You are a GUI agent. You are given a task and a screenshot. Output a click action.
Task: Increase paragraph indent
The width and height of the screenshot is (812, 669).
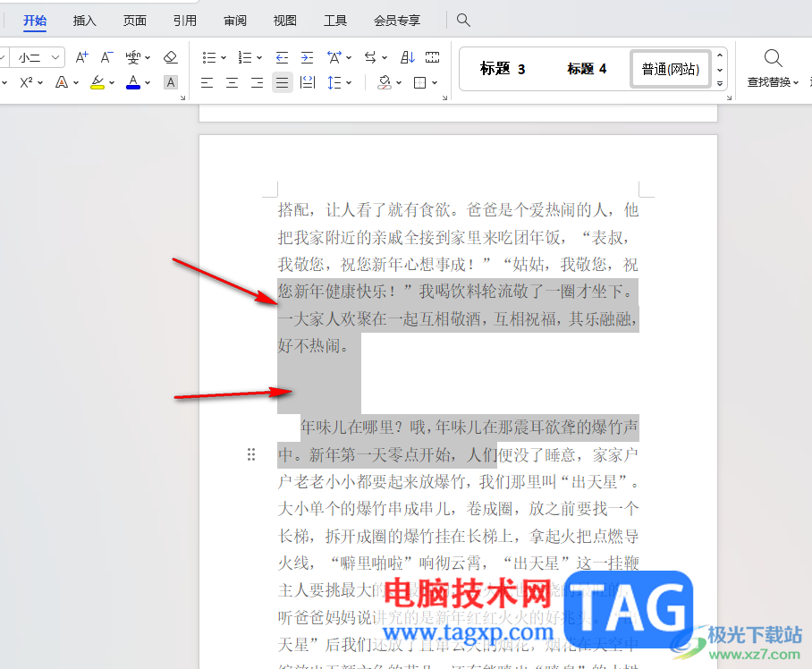coord(307,57)
